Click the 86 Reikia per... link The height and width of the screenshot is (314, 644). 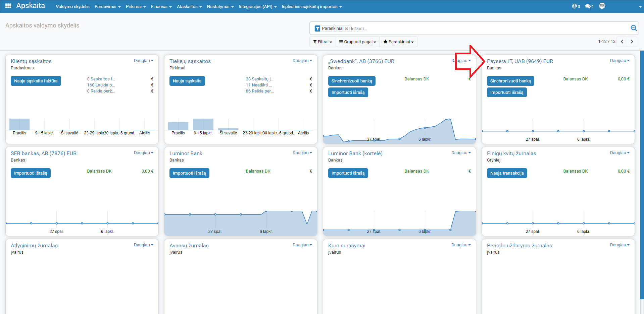coord(260,91)
